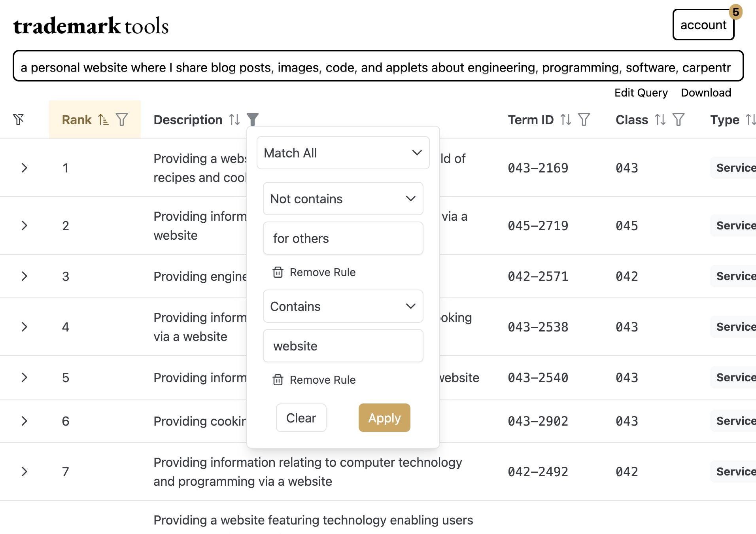
Task: Open the Match All dropdown
Action: pos(343,153)
